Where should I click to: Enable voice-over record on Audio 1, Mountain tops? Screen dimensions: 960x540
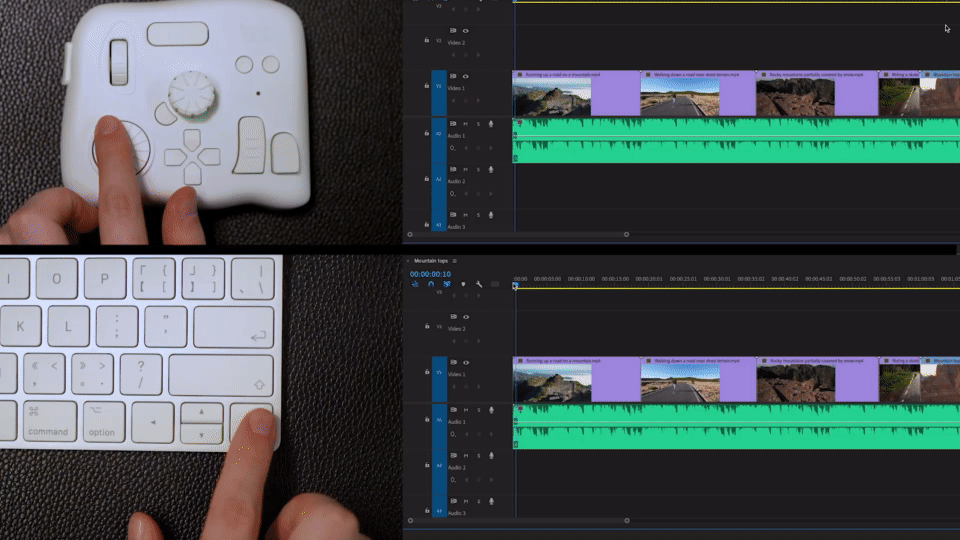pos(491,410)
